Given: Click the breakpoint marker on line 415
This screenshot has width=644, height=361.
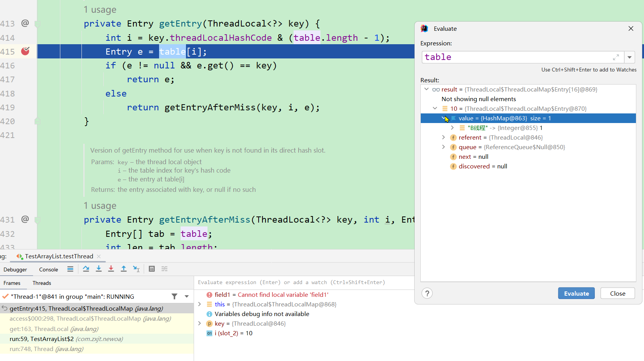Looking at the screenshot, I should (x=25, y=51).
